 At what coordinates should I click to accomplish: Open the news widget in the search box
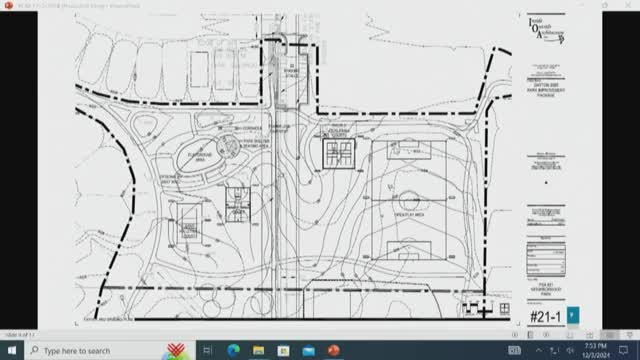pyautogui.click(x=176, y=350)
